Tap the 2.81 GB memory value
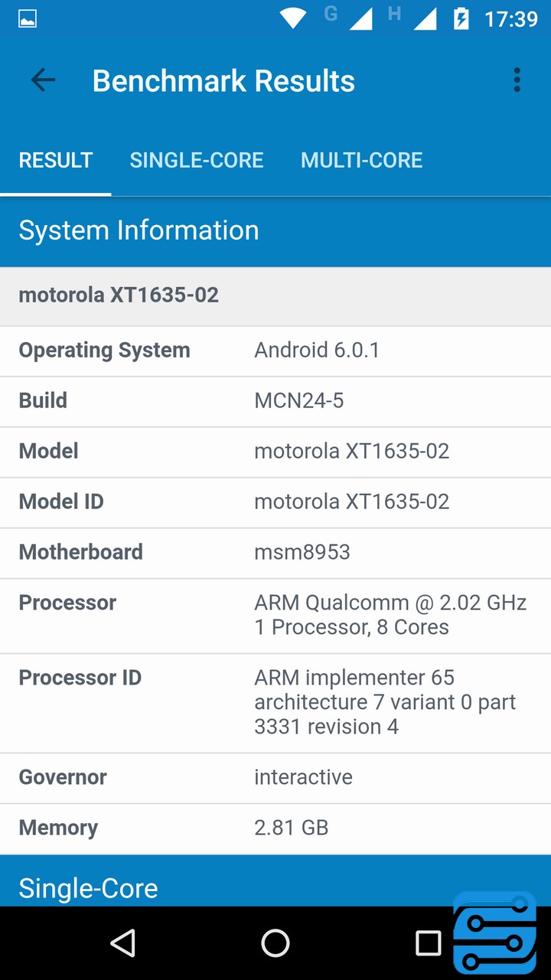The width and height of the screenshot is (551, 980). [291, 828]
